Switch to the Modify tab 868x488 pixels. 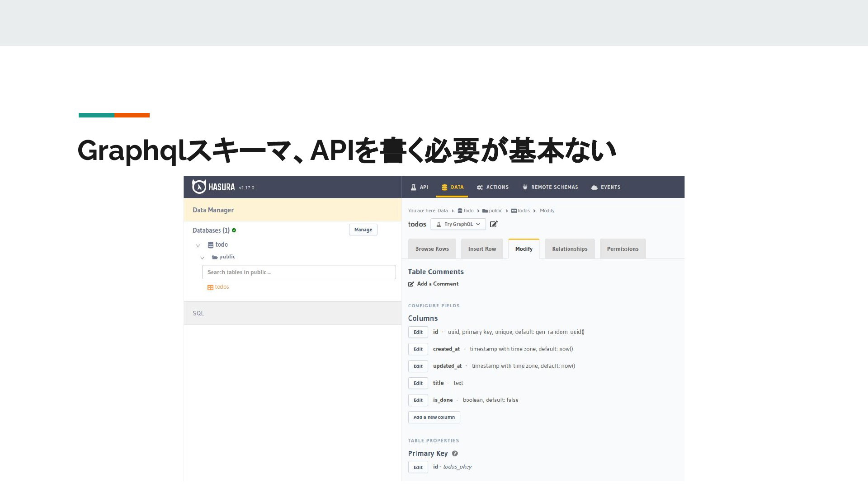[524, 249]
